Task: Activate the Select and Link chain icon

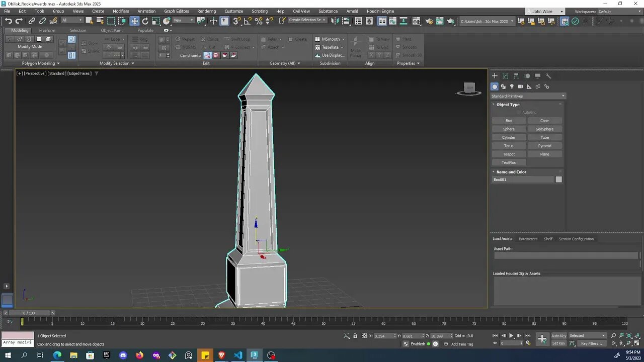Action: tap(32, 21)
